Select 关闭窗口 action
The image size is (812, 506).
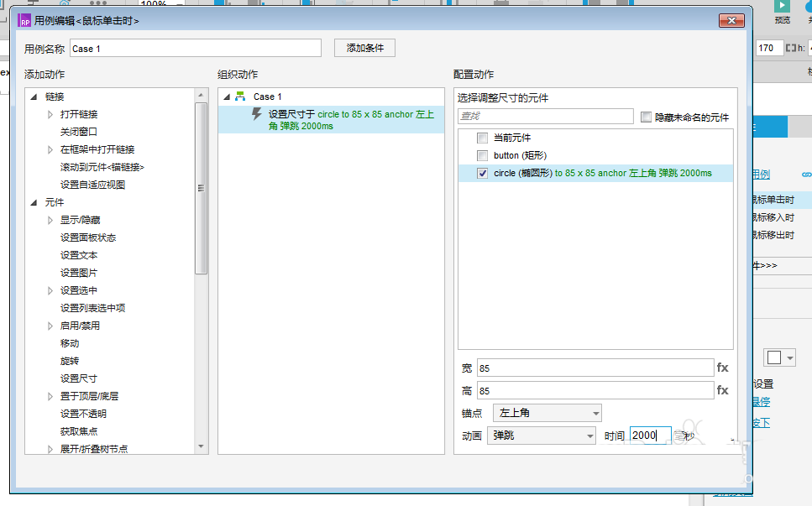(x=79, y=132)
